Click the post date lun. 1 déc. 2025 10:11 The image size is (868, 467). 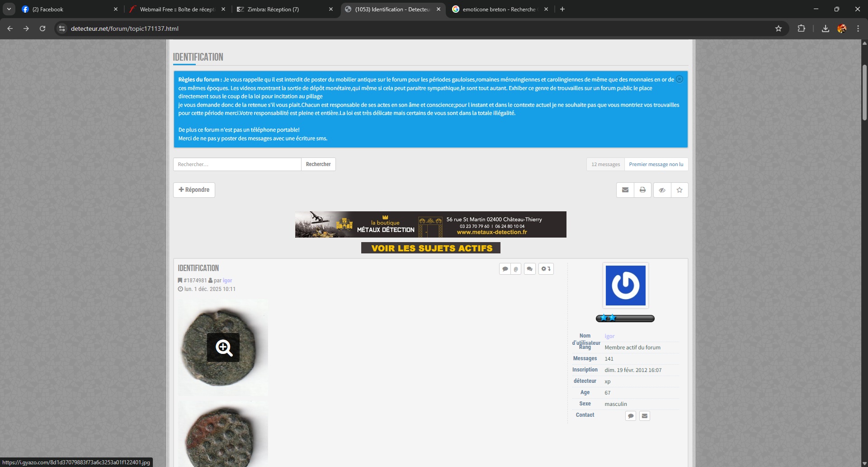point(210,289)
